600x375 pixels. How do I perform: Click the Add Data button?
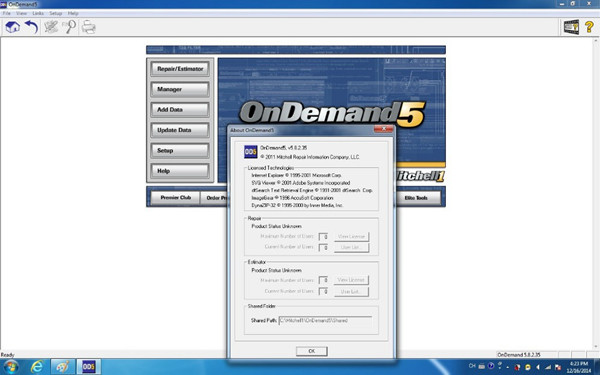click(x=180, y=109)
